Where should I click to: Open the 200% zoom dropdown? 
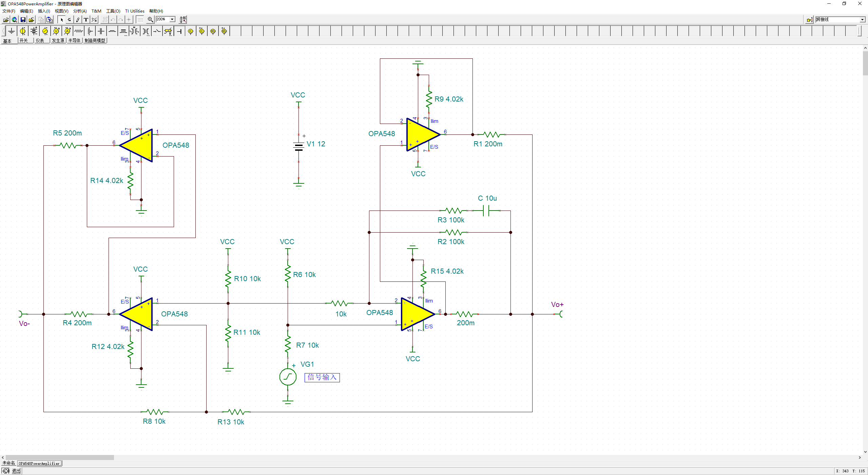[x=172, y=19]
